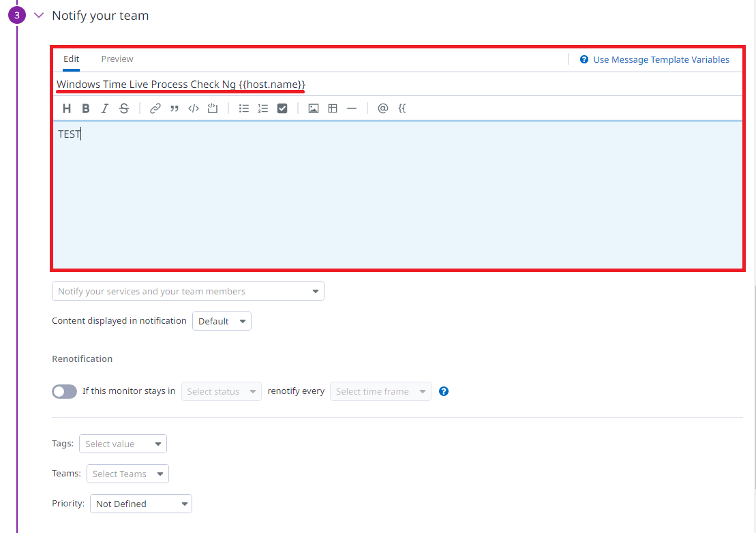Insert inline code with the code icon

194,108
